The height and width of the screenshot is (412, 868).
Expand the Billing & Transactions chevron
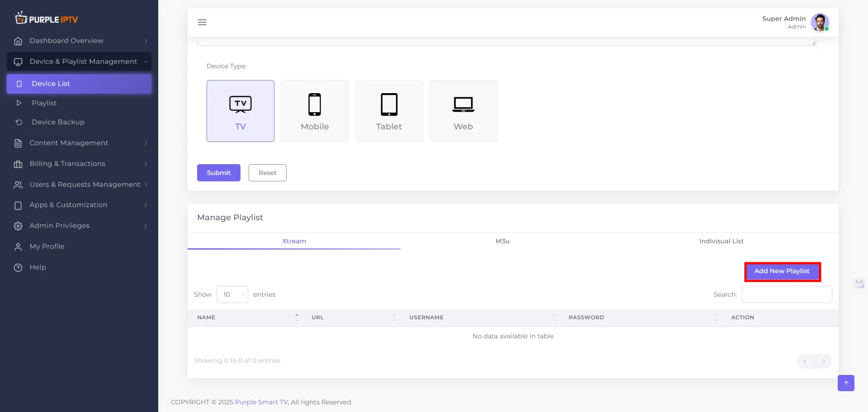[146, 164]
